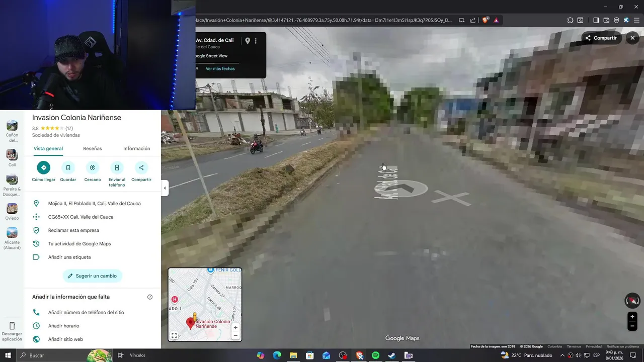Send place to phone with Enviar al teléfono

coord(117,167)
